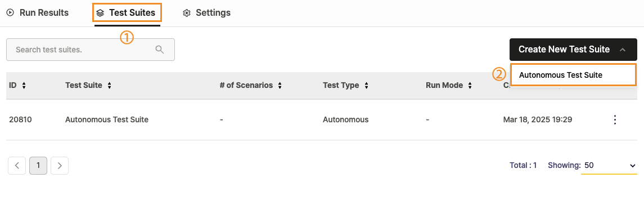Open the Showing 50 rows dropdown
This screenshot has height=204, width=644.
point(609,165)
